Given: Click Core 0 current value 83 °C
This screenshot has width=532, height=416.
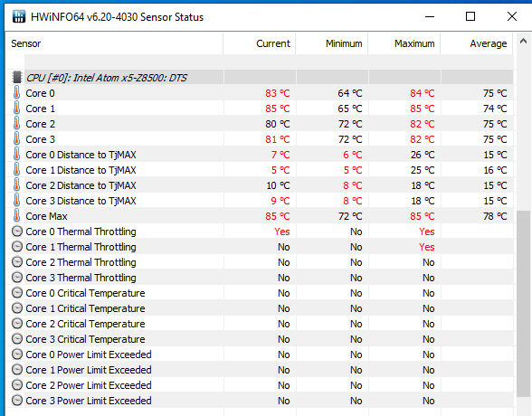Looking at the screenshot, I should (x=278, y=93).
